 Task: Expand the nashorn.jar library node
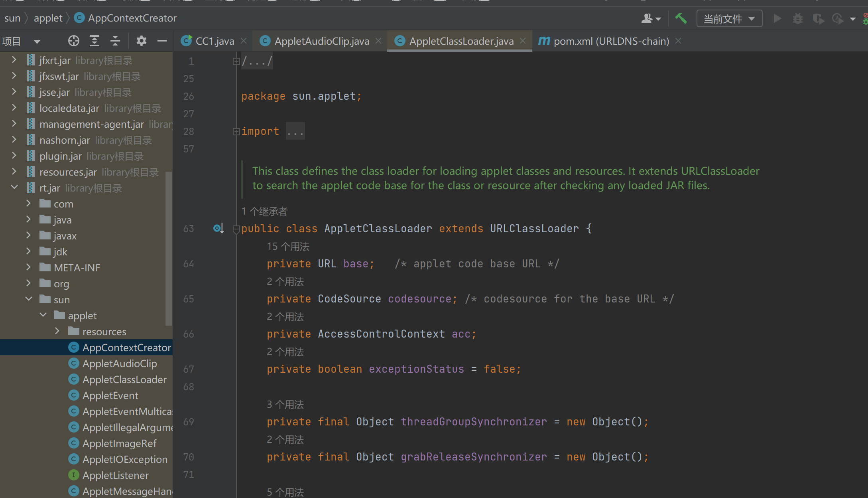point(14,140)
